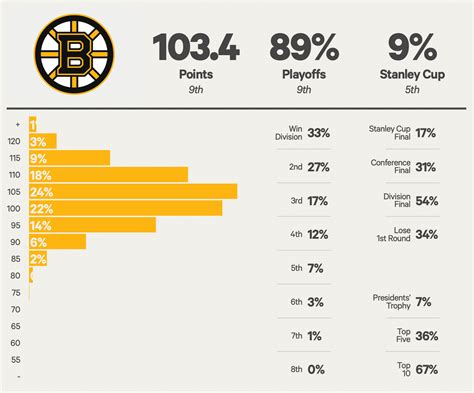Click the Win Division 33% row
This screenshot has width=474, height=393.
(x=303, y=133)
